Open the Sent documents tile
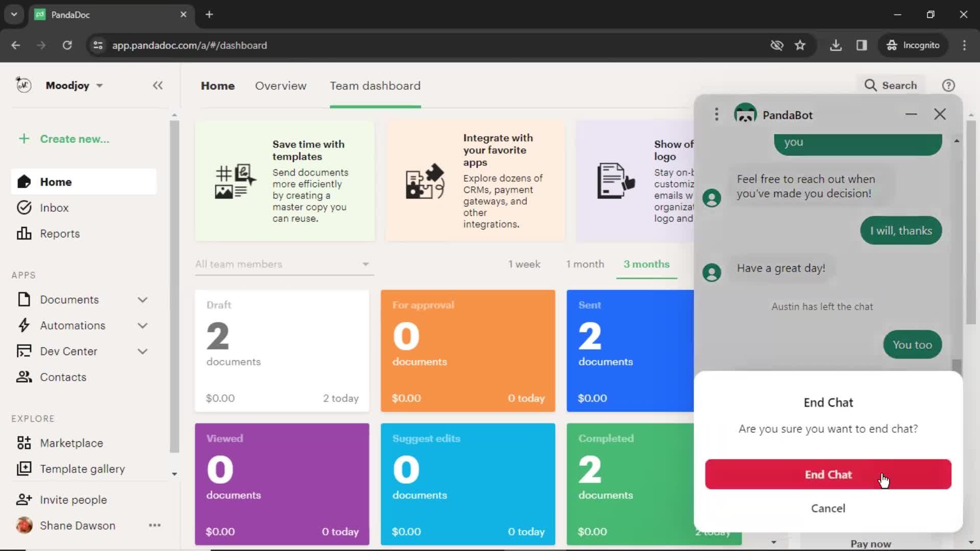980x551 pixels. [x=630, y=351]
